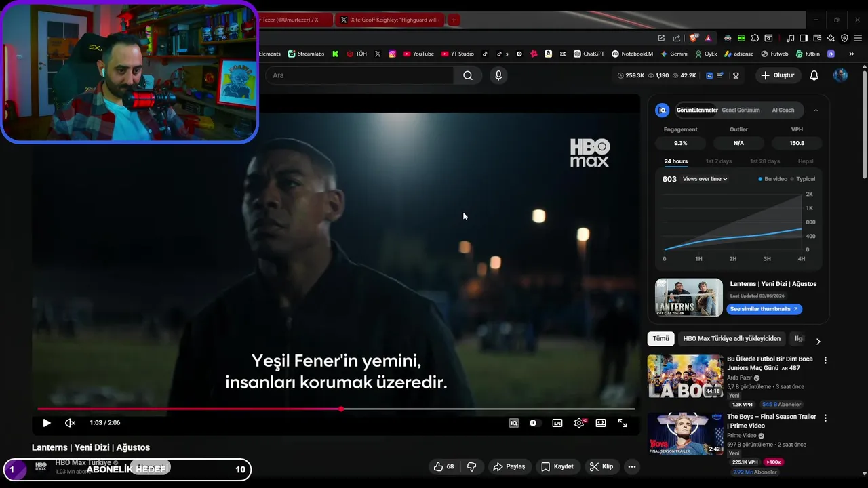
Task: Open the vidIQ icon in player controls
Action: 514,423
